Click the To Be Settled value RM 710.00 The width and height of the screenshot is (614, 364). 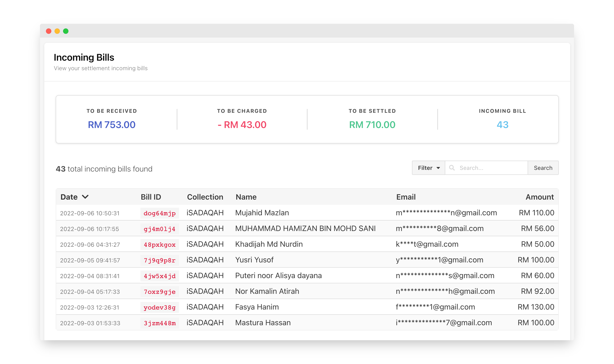coord(372,125)
